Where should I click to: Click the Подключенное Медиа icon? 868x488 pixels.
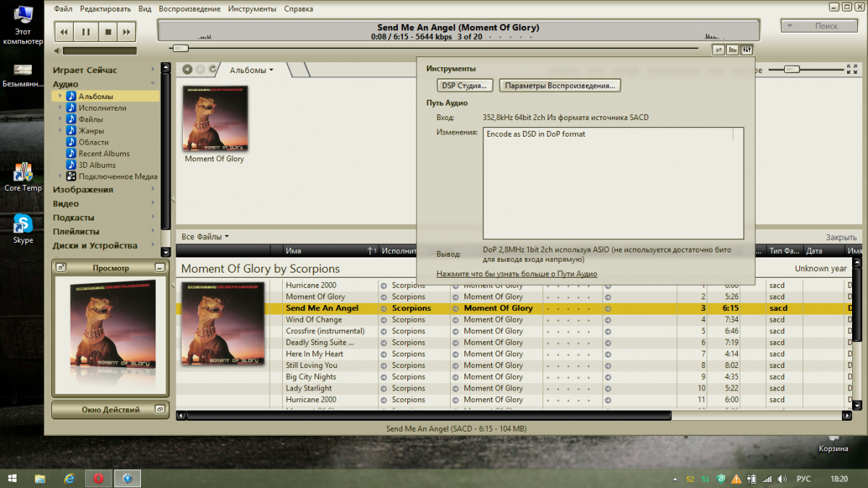71,176
